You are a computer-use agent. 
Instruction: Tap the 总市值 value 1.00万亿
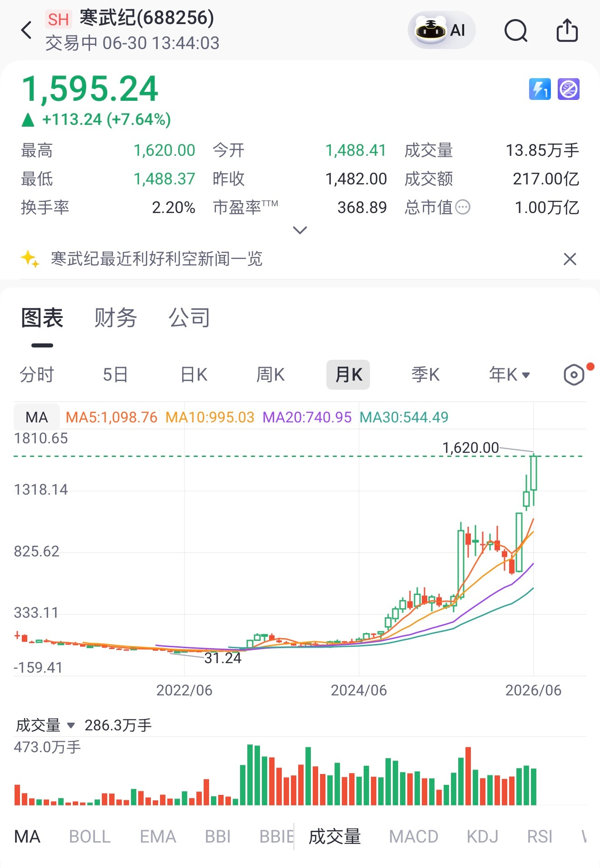(547, 208)
